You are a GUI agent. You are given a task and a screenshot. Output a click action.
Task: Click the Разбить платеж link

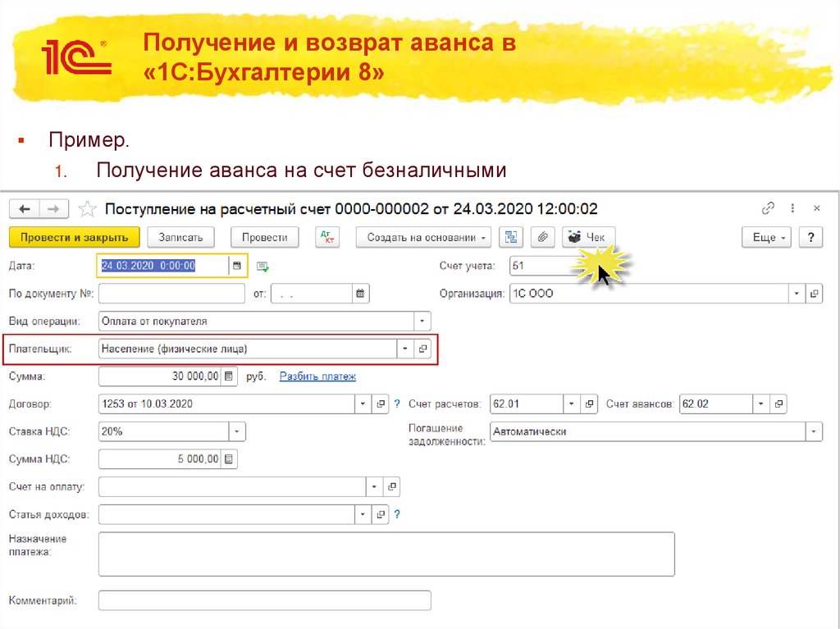point(317,376)
